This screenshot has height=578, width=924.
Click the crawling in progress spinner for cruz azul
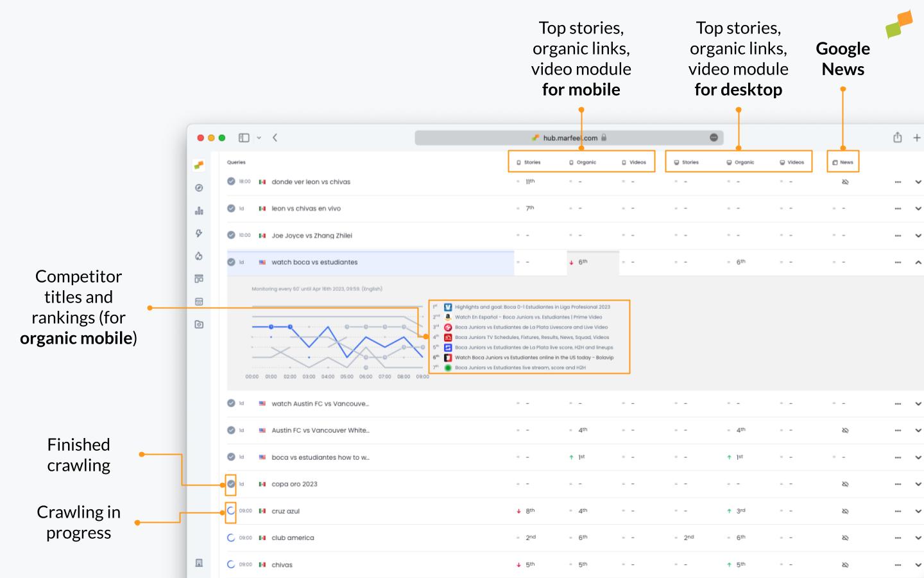[231, 511]
